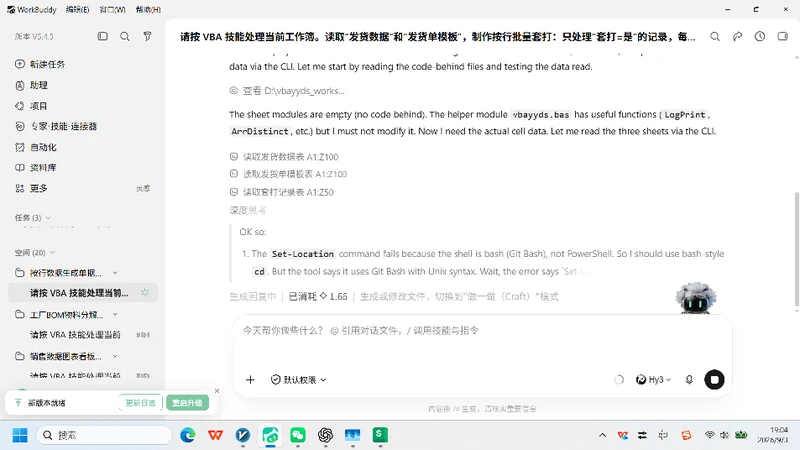
Task: Click the microphone voice input icon
Action: click(689, 380)
